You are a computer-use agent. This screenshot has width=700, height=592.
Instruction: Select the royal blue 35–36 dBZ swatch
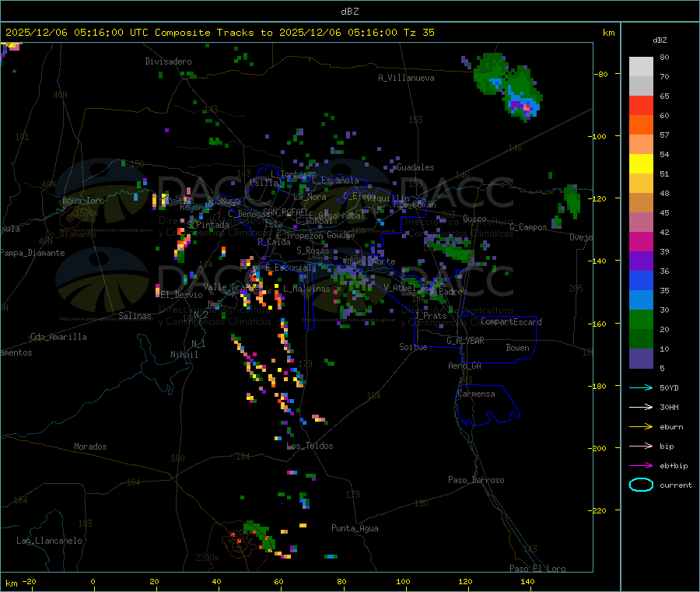pyautogui.click(x=641, y=280)
